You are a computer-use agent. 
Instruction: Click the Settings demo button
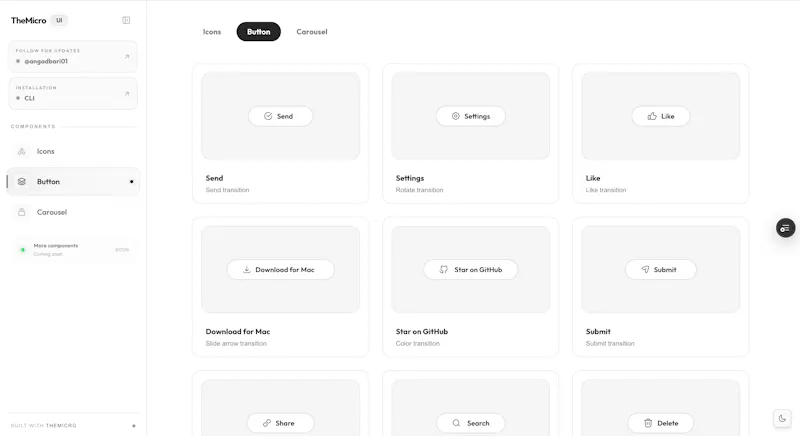tap(470, 116)
